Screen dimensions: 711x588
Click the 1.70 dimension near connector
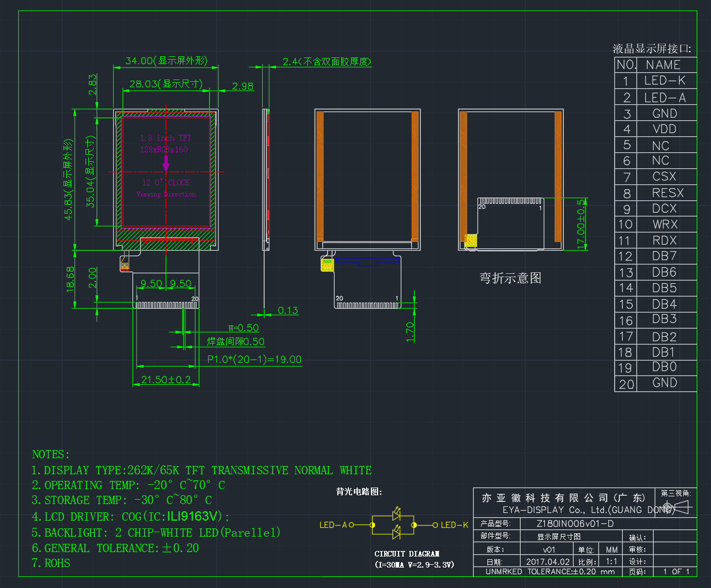(410, 332)
